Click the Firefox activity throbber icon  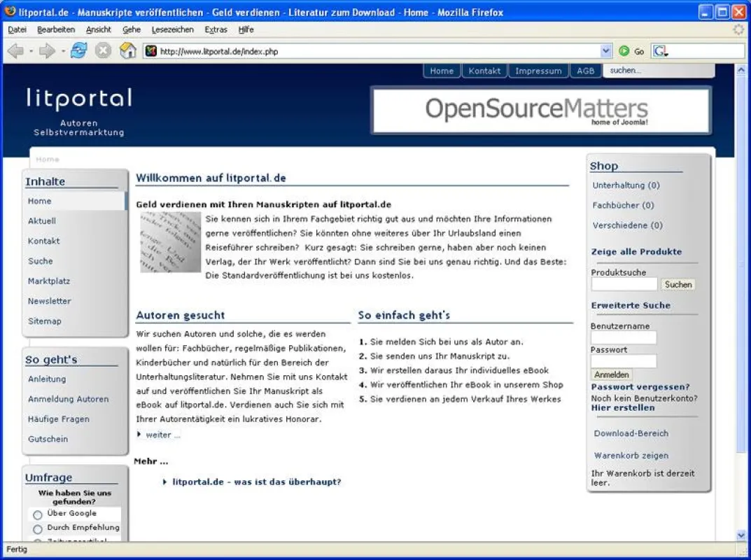(x=738, y=29)
